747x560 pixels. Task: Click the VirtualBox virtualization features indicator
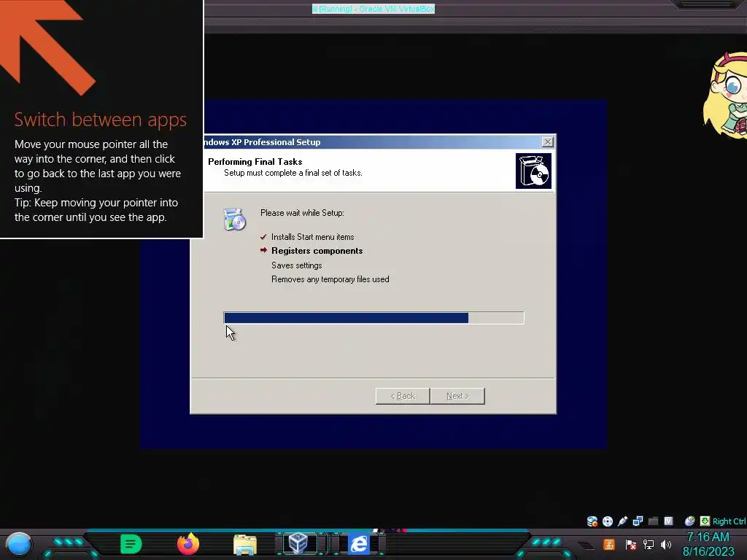point(668,521)
